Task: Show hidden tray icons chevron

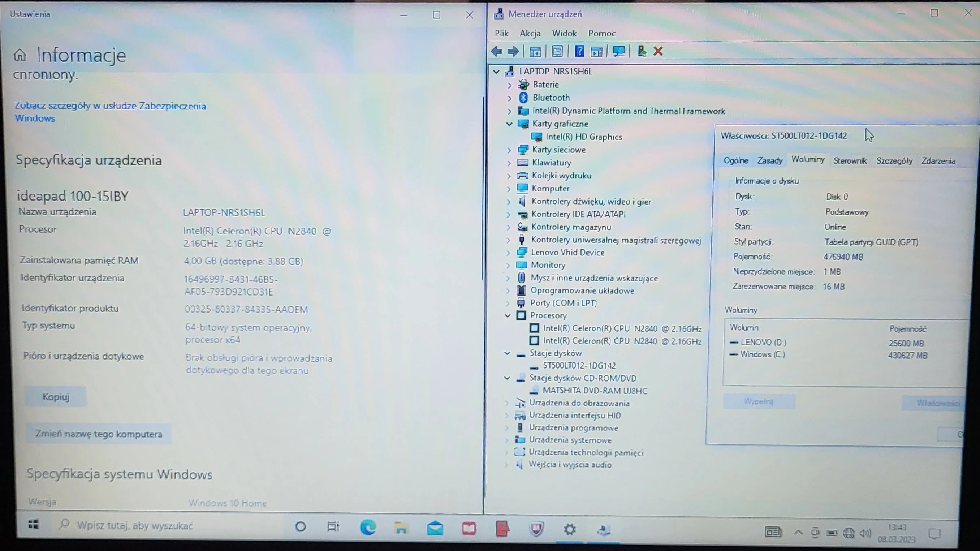Action: [x=798, y=533]
